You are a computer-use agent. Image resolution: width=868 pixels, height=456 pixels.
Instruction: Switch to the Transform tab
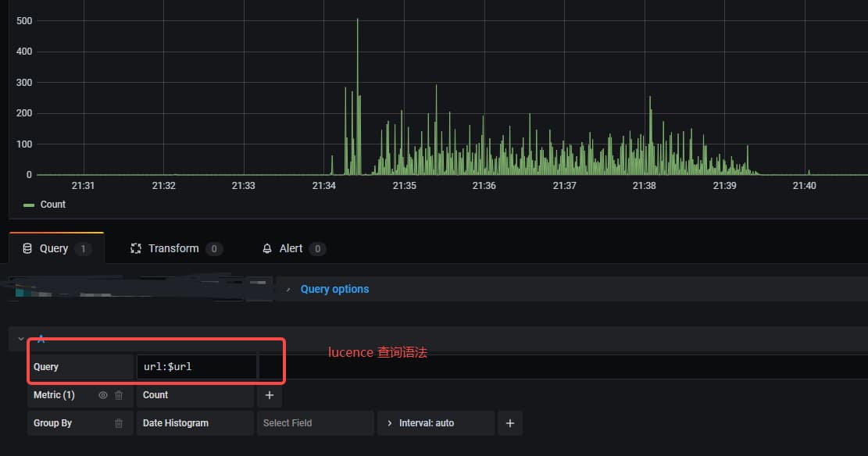tap(173, 248)
